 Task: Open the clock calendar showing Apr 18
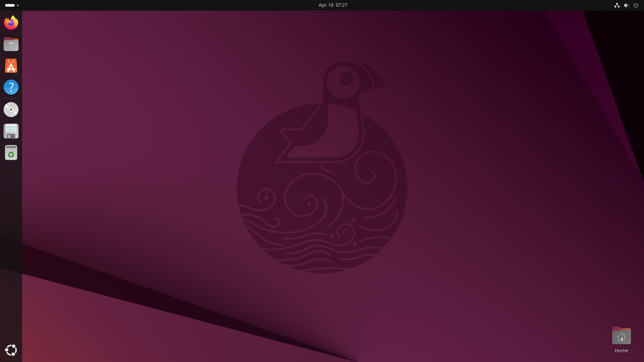click(x=332, y=5)
